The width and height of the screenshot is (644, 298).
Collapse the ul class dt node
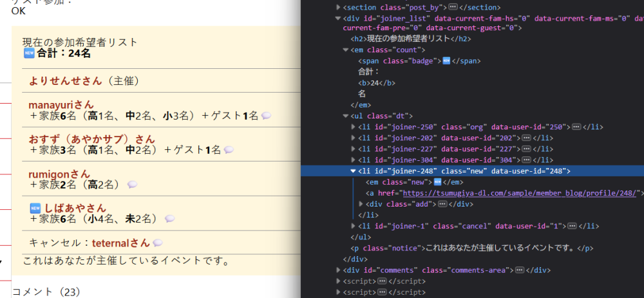(x=345, y=116)
